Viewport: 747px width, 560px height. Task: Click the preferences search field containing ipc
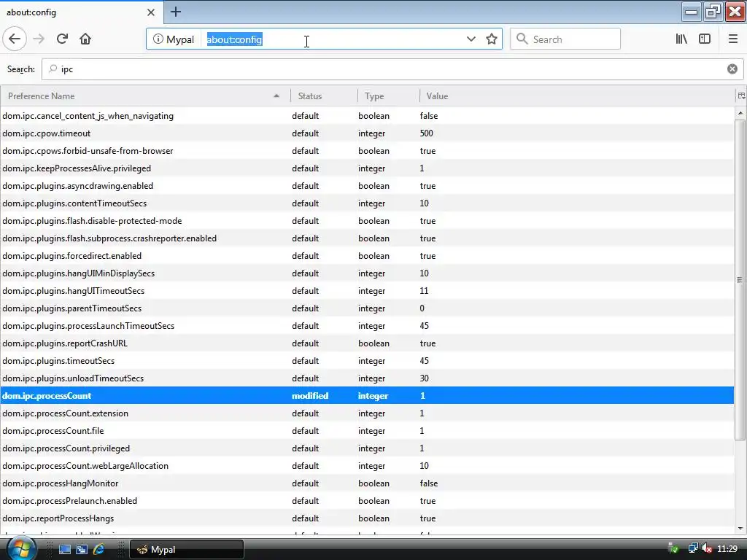[391, 69]
